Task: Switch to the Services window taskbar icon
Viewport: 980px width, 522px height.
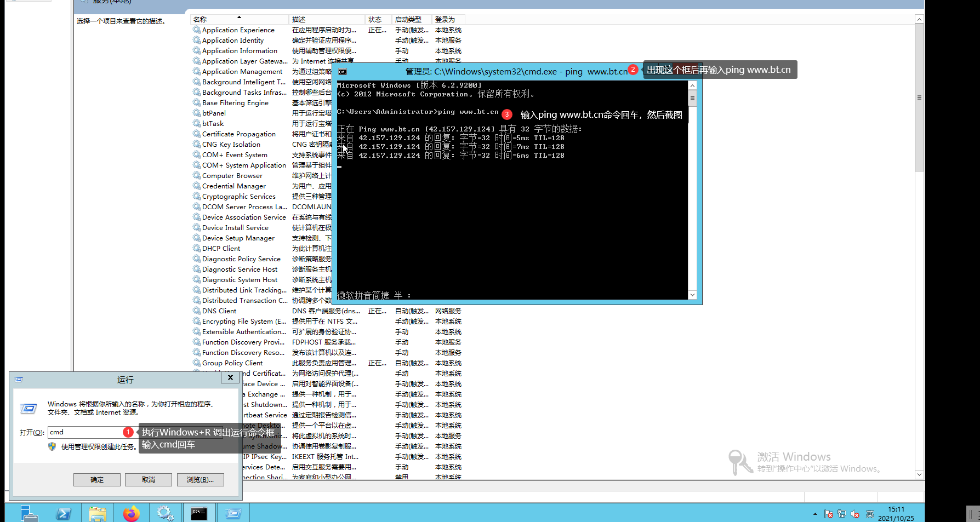Action: pos(165,513)
